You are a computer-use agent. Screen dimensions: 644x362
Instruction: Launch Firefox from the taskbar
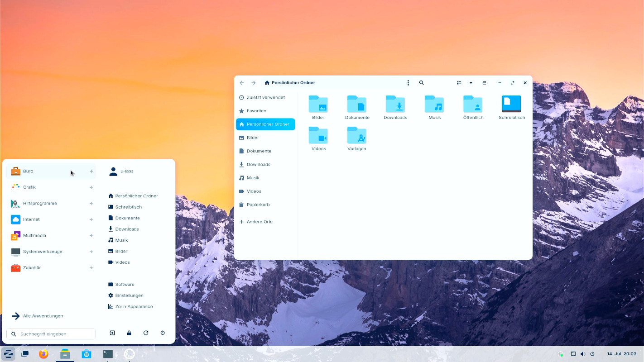click(x=43, y=354)
